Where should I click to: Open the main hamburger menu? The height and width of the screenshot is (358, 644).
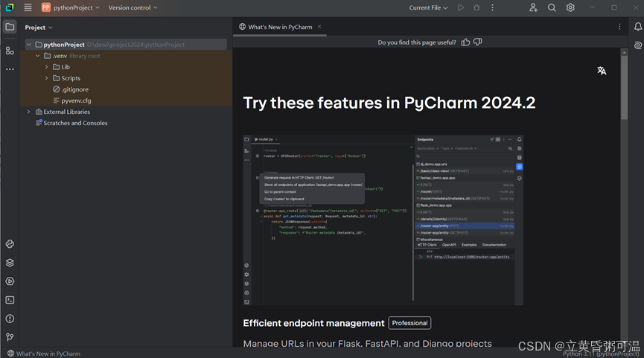click(x=28, y=7)
